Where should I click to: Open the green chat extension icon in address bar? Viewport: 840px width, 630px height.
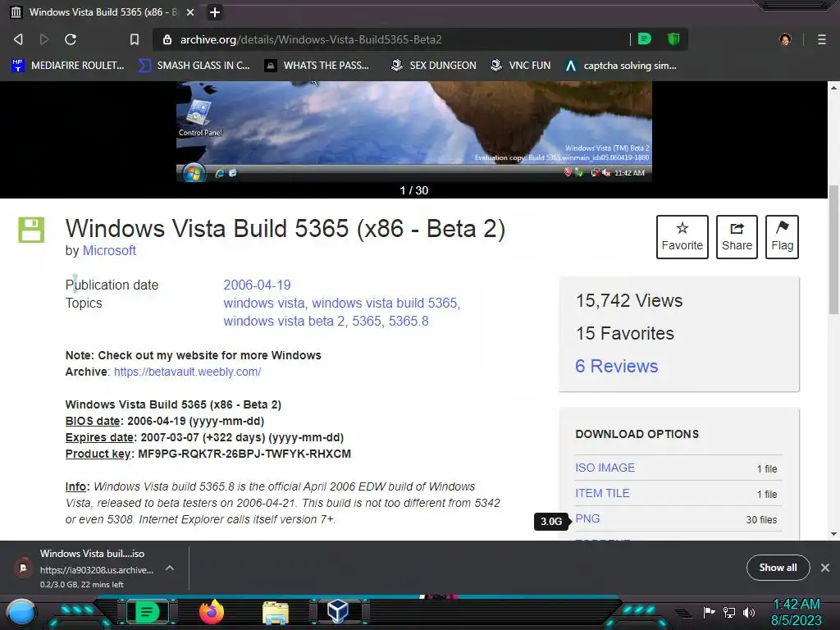645,39
